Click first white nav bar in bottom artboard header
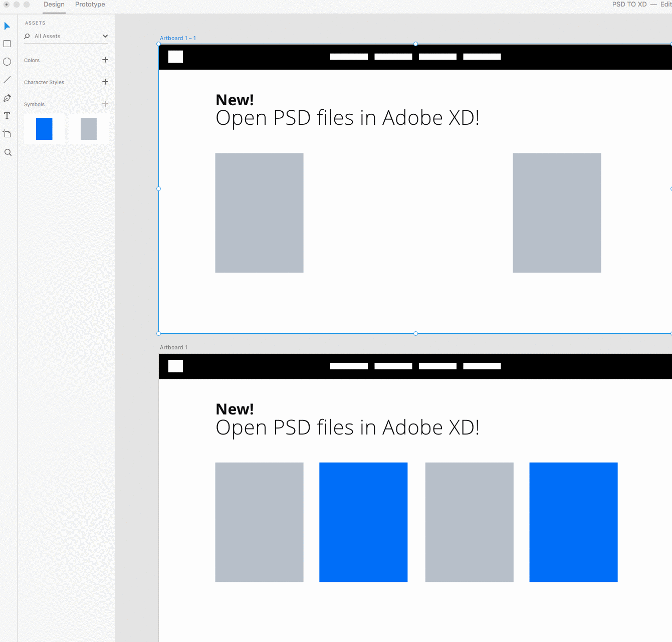 (349, 366)
